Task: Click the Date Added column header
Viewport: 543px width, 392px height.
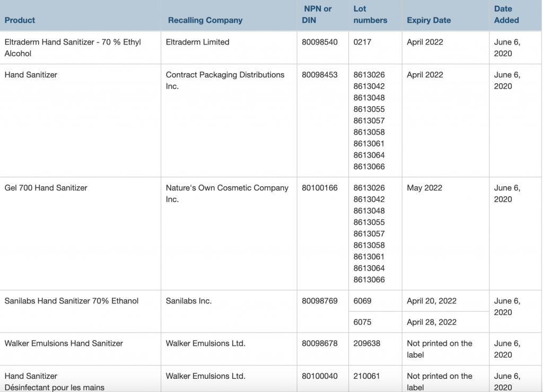Action: [x=506, y=14]
